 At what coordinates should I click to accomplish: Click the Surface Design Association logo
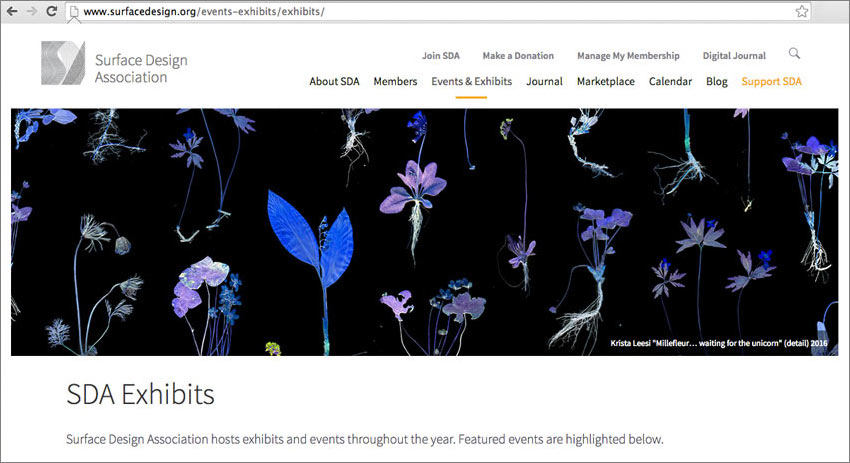pyautogui.click(x=63, y=63)
